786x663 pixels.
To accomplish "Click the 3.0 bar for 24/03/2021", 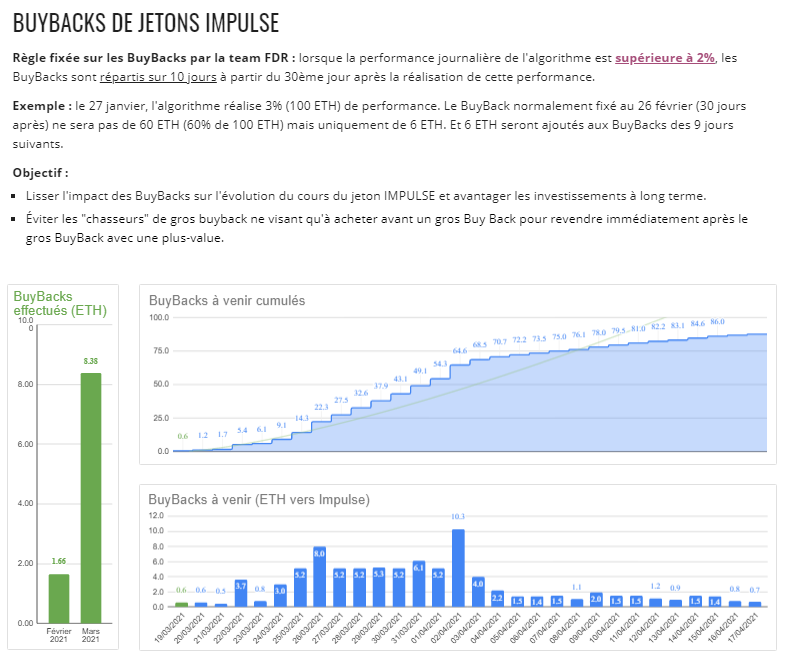I will click(280, 595).
